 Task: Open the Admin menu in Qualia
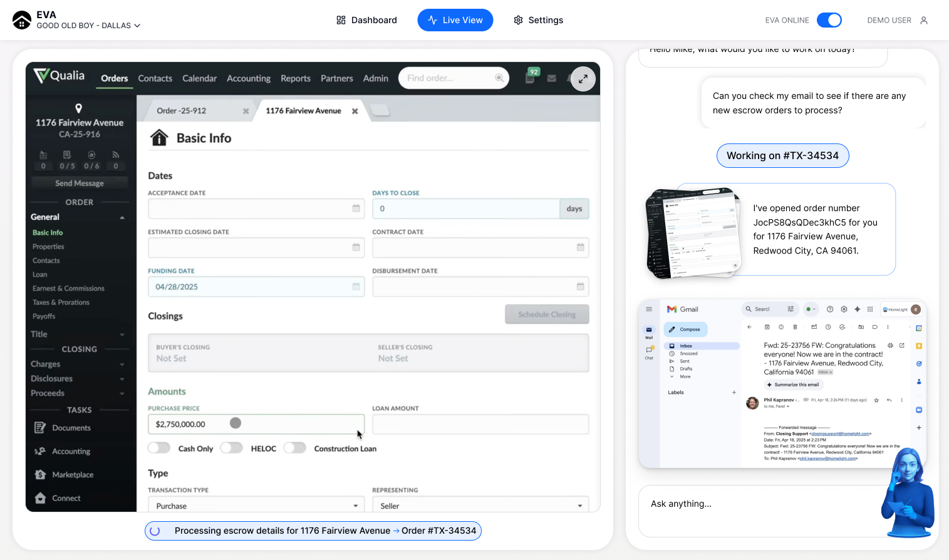point(376,78)
